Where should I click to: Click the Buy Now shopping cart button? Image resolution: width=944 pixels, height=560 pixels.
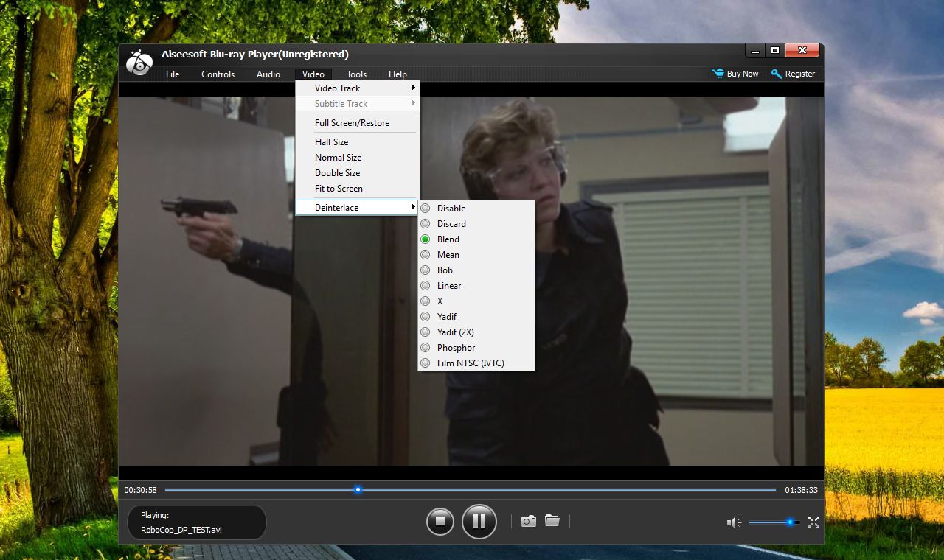pyautogui.click(x=735, y=74)
